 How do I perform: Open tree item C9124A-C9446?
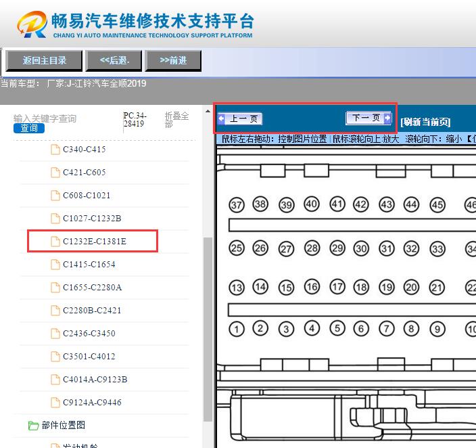tap(92, 403)
